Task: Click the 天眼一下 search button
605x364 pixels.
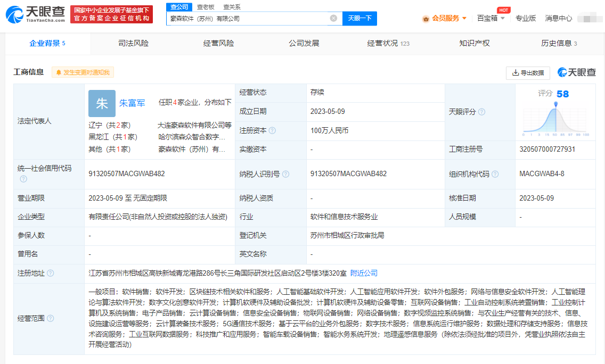Action: pyautogui.click(x=359, y=18)
